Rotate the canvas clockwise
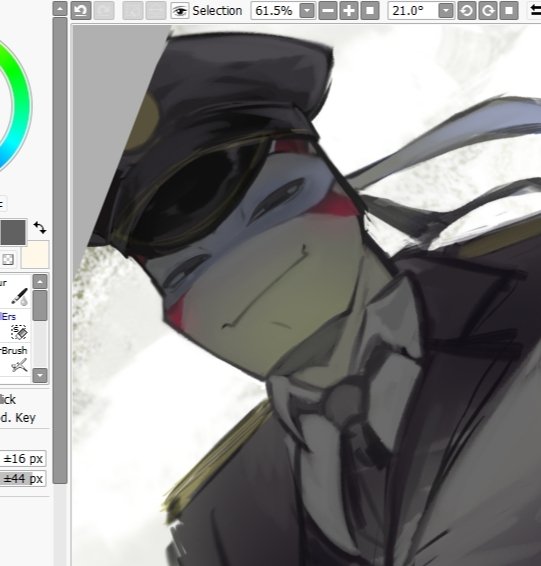The image size is (541, 566). click(x=488, y=11)
